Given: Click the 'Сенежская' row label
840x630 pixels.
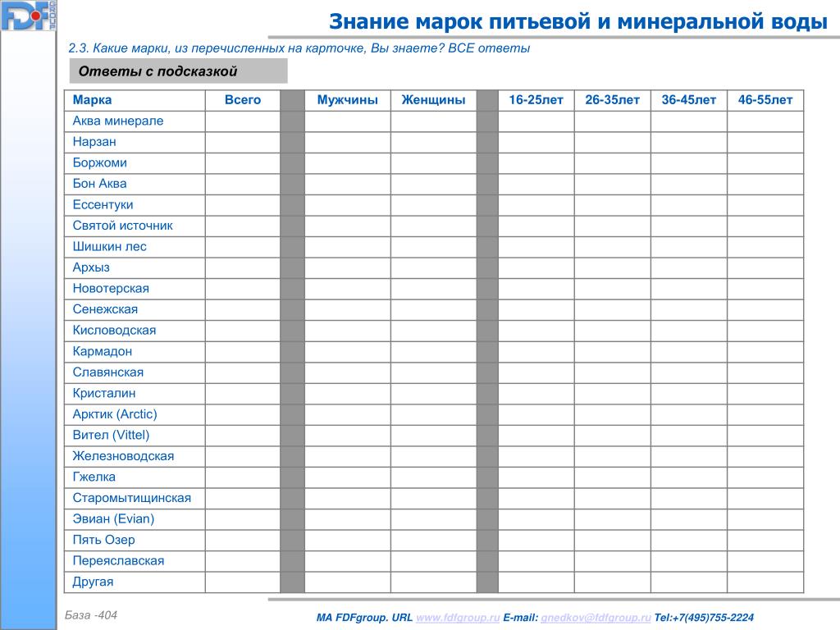Looking at the screenshot, I should pyautogui.click(x=105, y=309).
